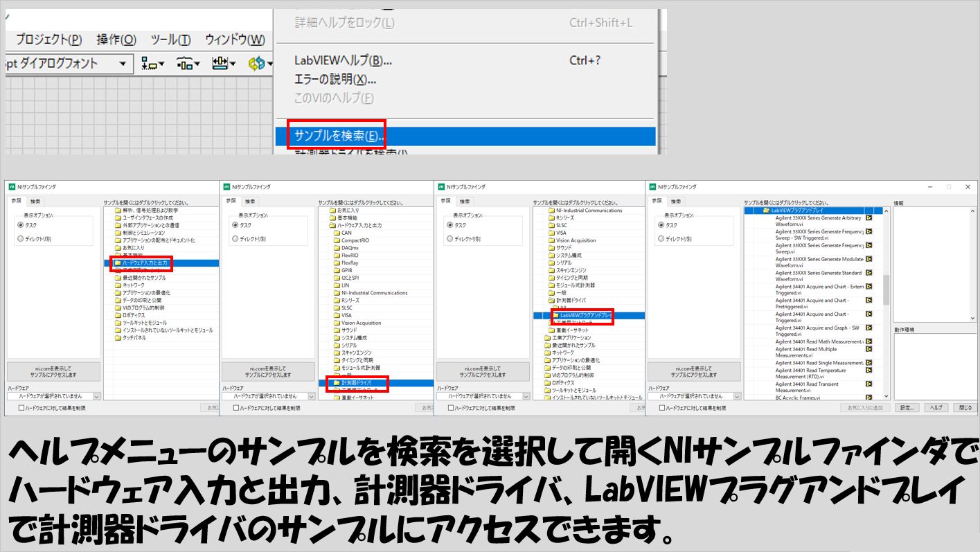
Task: Click VI icon for Frequency Sweep - SW Triggered.vi
Action: click(x=868, y=231)
